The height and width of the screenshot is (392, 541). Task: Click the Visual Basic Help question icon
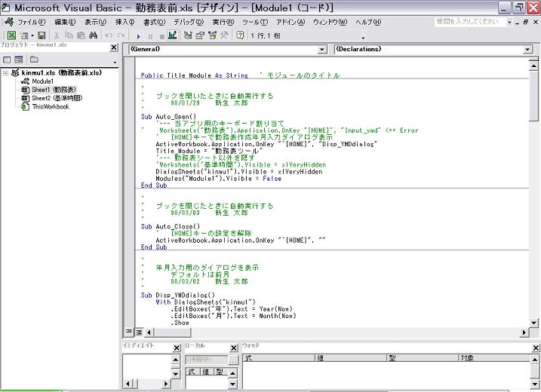tap(240, 35)
